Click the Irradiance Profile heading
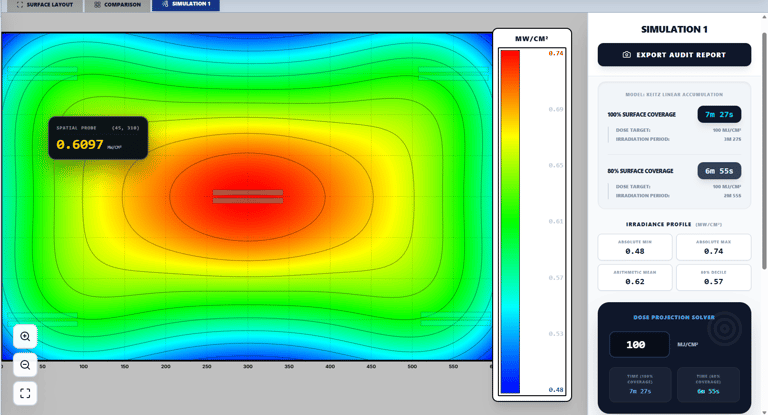Screen dimensions: 768x415 coord(659,224)
